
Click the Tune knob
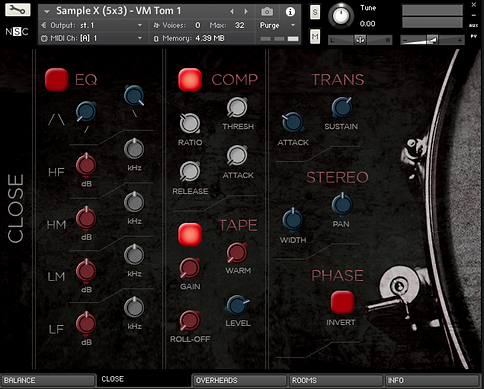(341, 16)
